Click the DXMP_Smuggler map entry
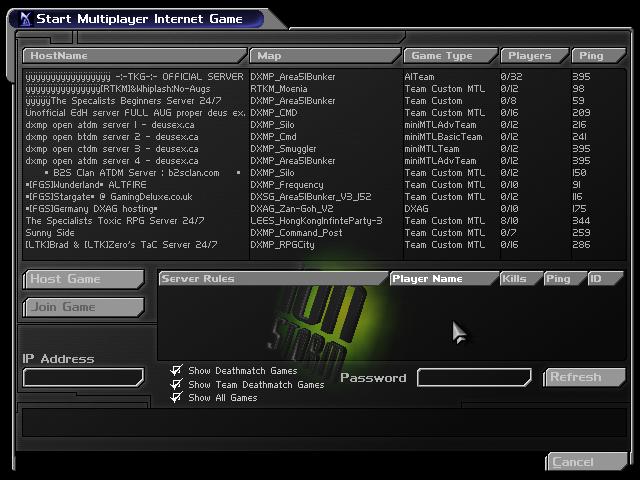 tap(283, 149)
